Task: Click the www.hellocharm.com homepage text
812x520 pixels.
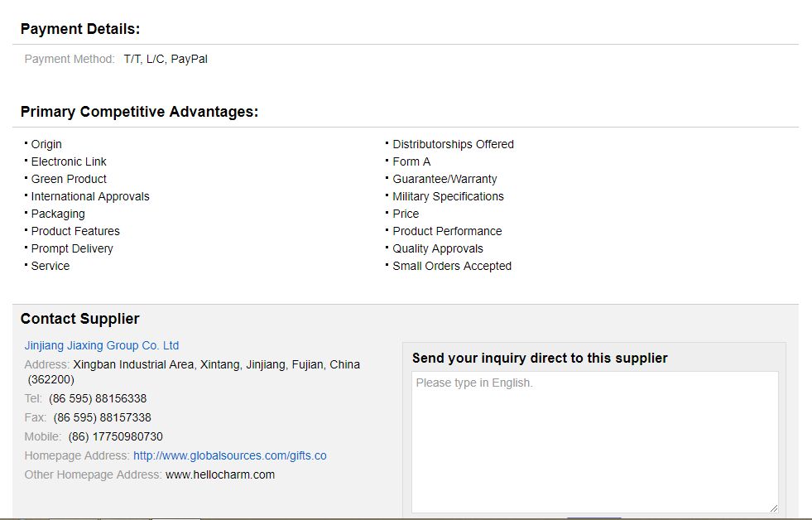Action: coord(220,475)
